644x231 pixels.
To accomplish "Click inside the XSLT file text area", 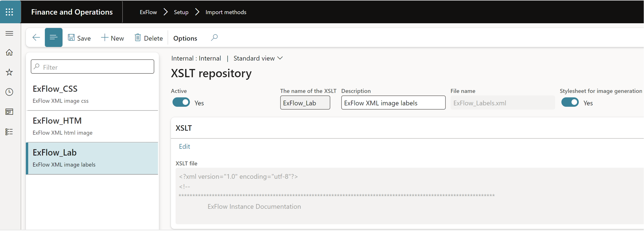I will (x=409, y=196).
